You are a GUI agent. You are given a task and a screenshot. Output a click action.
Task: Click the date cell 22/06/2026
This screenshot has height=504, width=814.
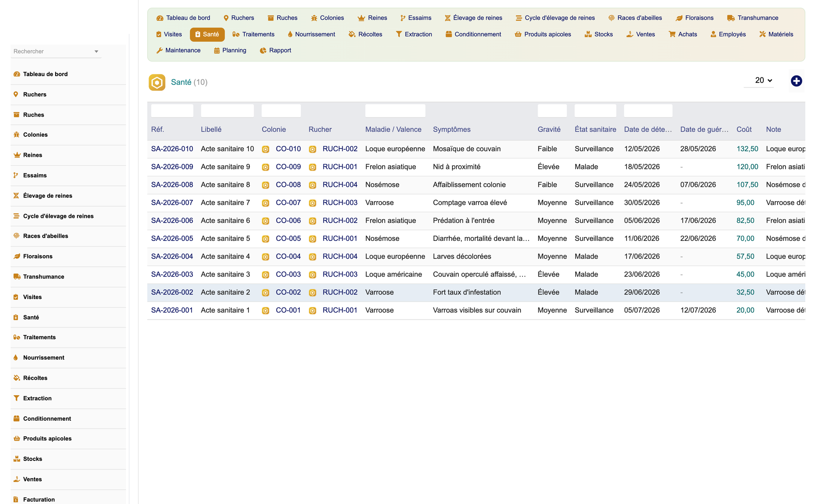(698, 239)
